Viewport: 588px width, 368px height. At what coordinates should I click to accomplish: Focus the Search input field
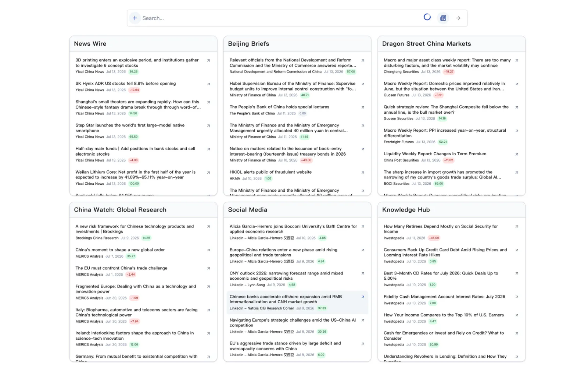coord(279,18)
